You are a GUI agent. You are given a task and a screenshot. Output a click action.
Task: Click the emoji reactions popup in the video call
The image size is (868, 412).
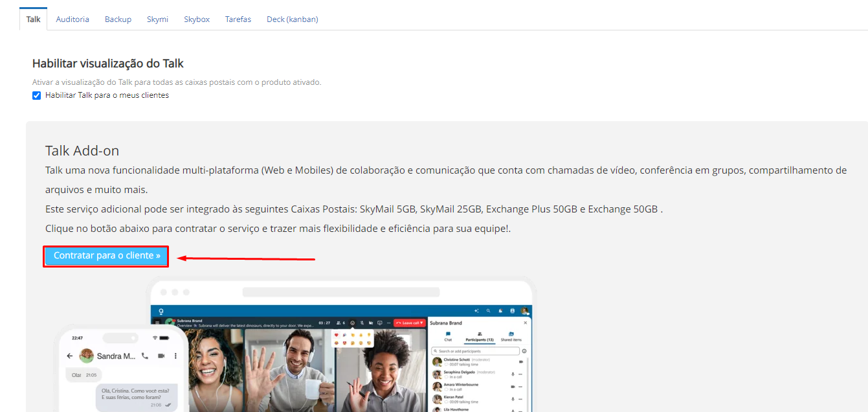[x=353, y=338]
